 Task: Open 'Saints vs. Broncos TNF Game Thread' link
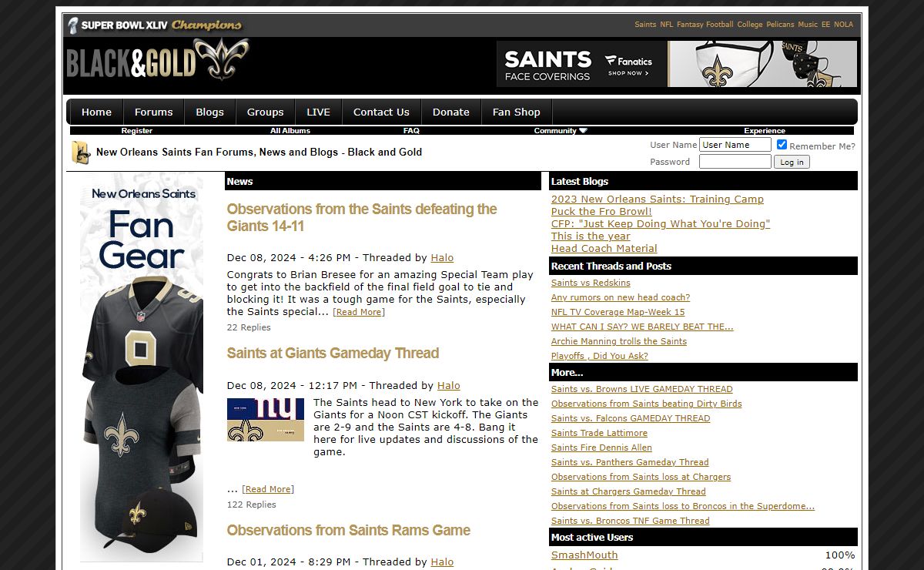point(631,521)
